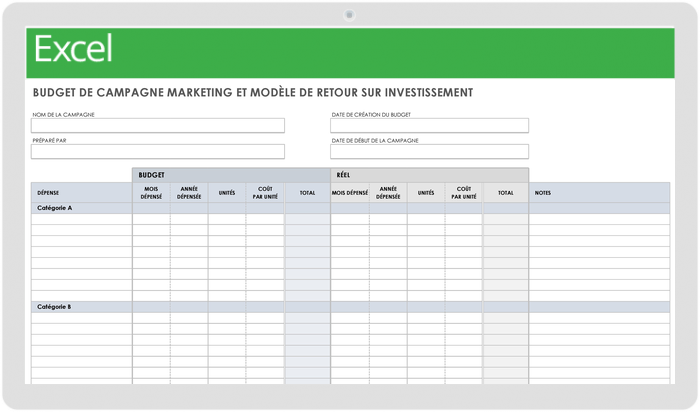
Task: Click Mois dépensé header under Réel
Action: pyautogui.click(x=350, y=193)
